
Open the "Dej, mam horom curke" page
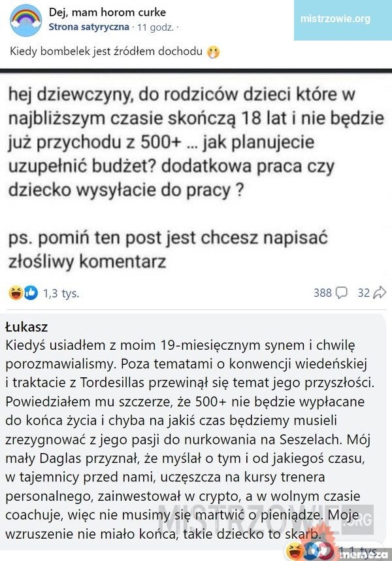coord(107,12)
